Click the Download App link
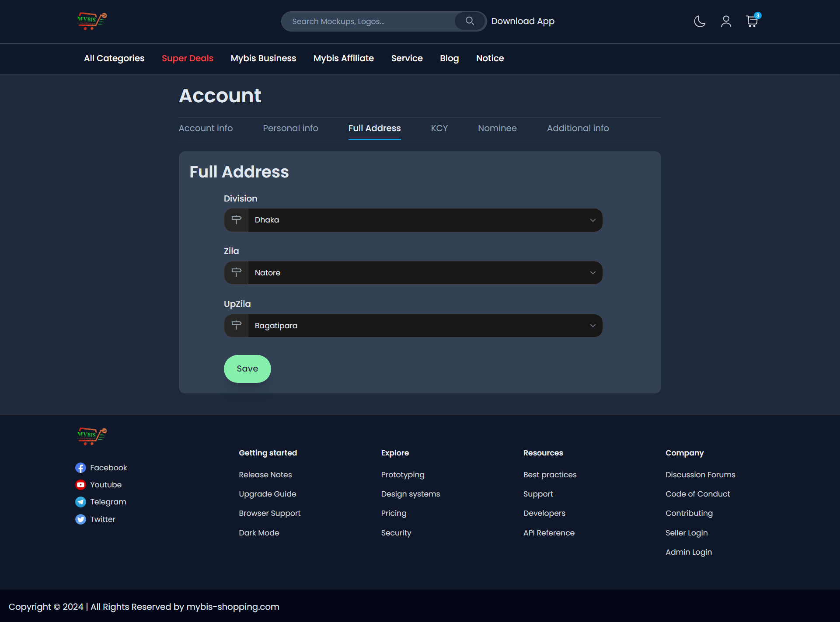This screenshot has height=622, width=840. pyautogui.click(x=523, y=21)
